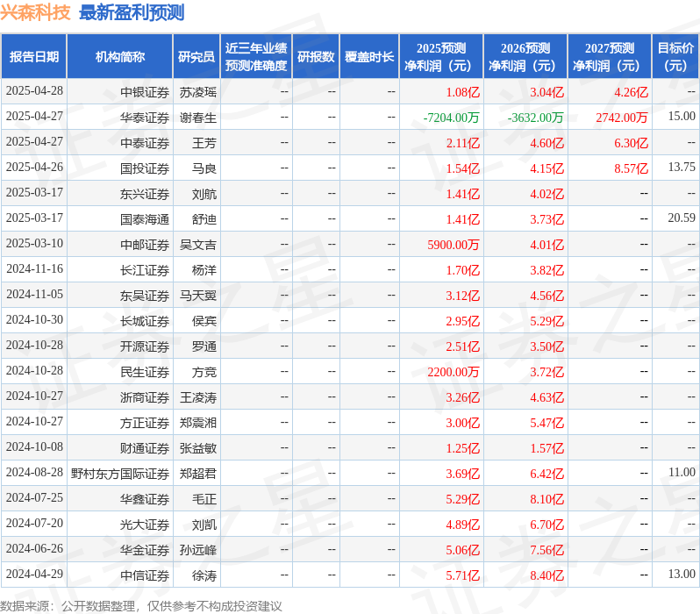
Task: Click the 13.00 target price
Action: pyautogui.click(x=682, y=575)
